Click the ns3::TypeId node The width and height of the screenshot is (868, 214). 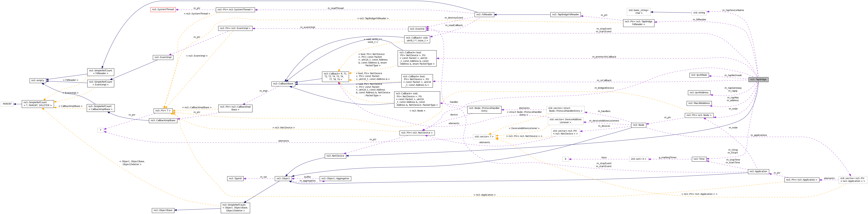pyautogui.click(x=235, y=179)
